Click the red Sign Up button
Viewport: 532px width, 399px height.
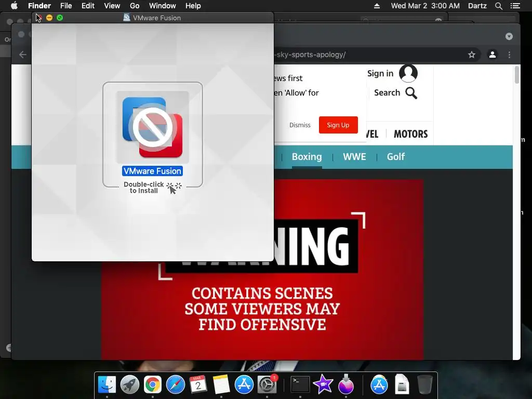338,125
